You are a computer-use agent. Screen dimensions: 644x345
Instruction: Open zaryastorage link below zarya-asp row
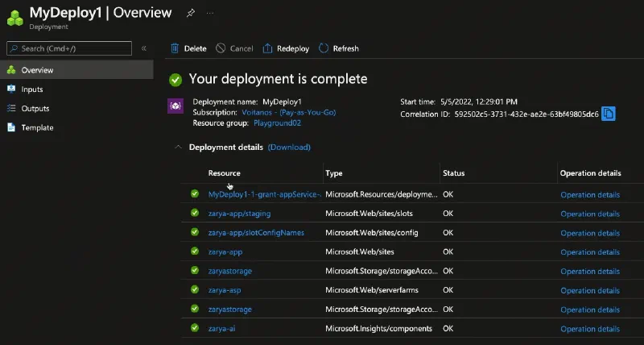click(230, 310)
